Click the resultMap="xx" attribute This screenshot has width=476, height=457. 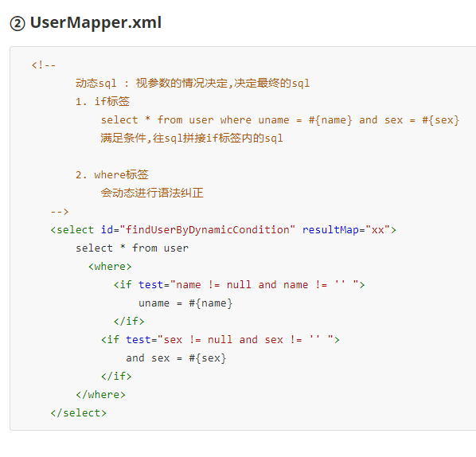point(345,230)
